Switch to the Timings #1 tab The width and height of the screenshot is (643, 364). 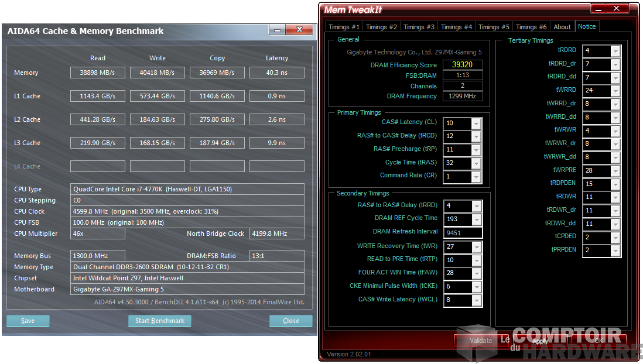(x=344, y=27)
